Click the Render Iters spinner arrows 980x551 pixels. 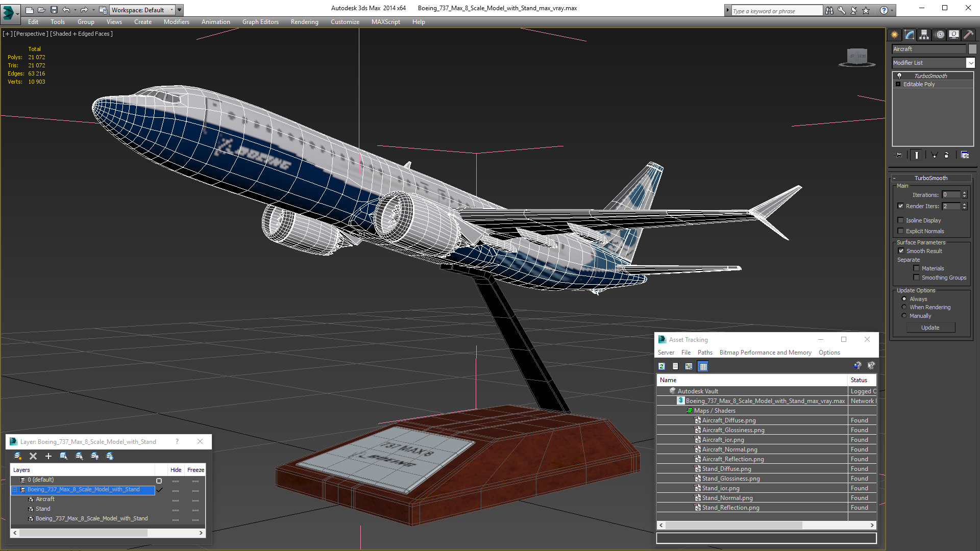[964, 206]
